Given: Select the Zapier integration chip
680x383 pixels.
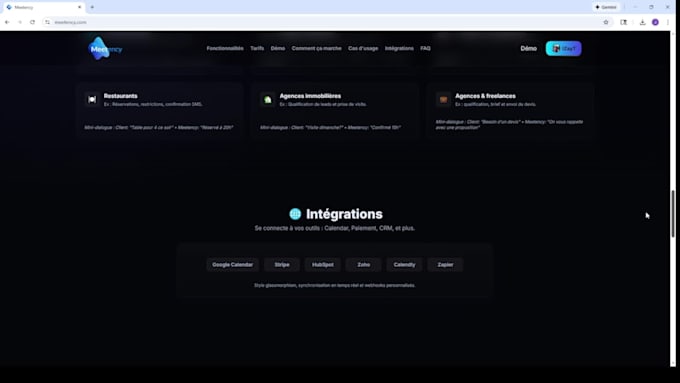Looking at the screenshot, I should 445,265.
